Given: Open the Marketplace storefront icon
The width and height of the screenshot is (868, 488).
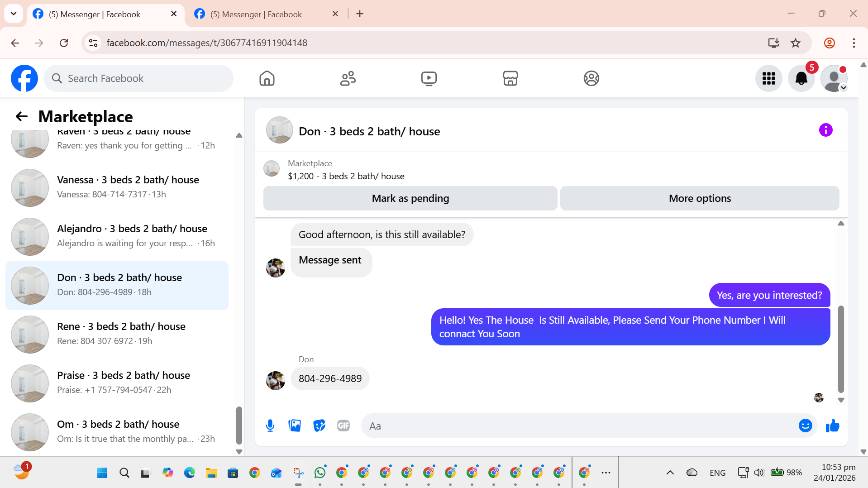Looking at the screenshot, I should [510, 78].
